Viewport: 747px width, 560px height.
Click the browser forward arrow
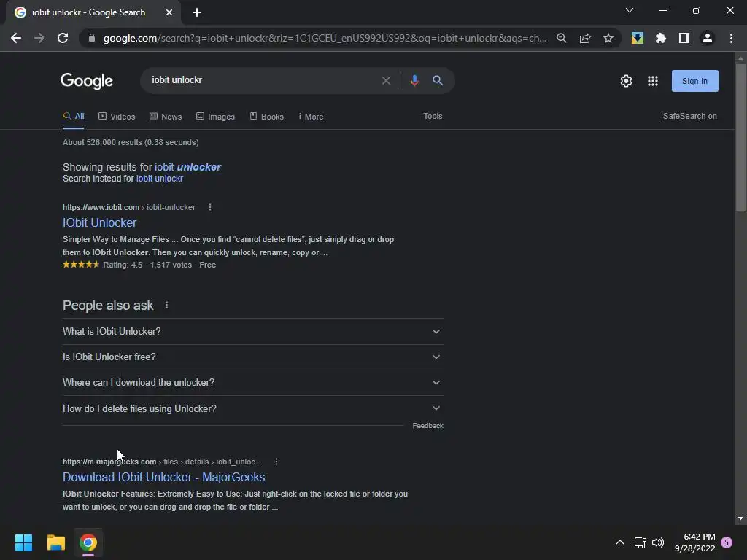(39, 38)
